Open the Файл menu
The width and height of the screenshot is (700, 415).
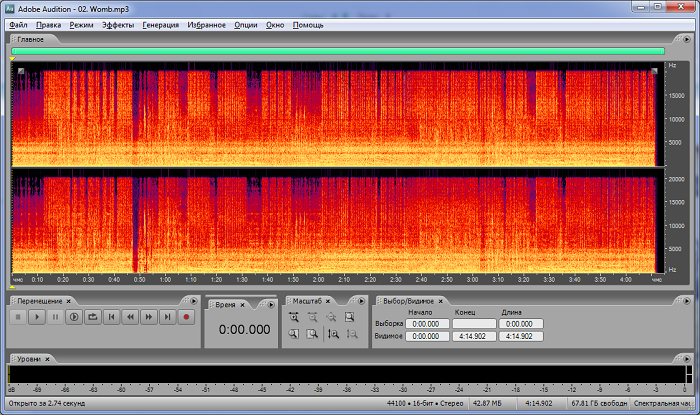tap(18, 24)
